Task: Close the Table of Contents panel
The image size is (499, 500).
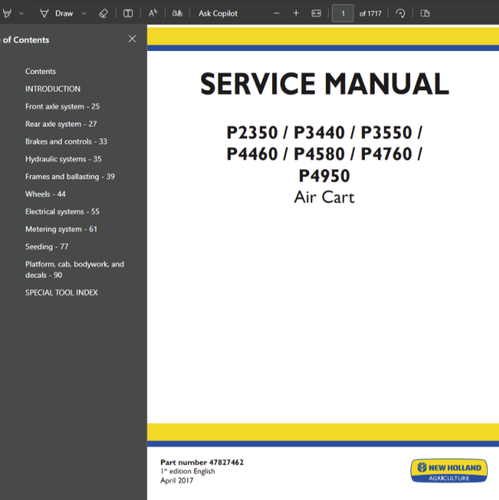Action: 132,39
